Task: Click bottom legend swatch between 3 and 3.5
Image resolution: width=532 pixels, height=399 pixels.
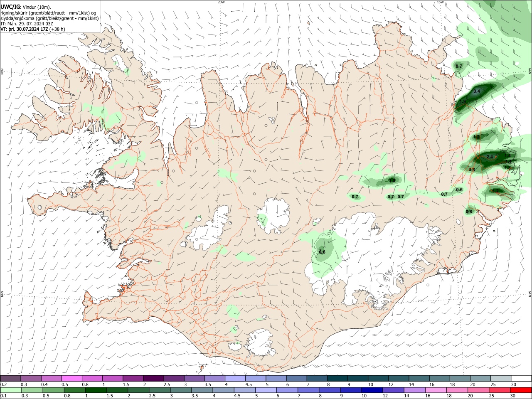Action: click(x=180, y=390)
